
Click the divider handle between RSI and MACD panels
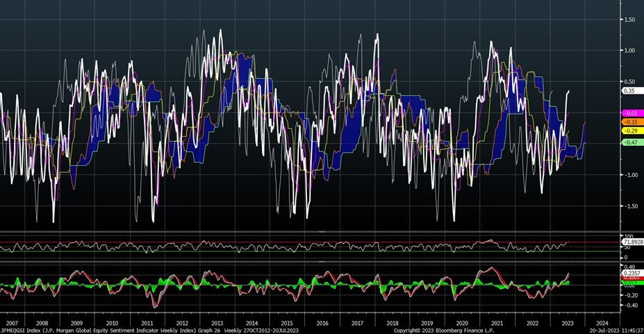[322, 261]
